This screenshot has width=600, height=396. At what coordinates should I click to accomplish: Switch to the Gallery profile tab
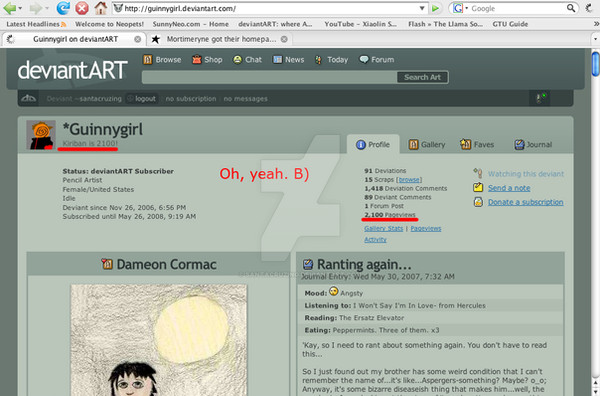(427, 145)
